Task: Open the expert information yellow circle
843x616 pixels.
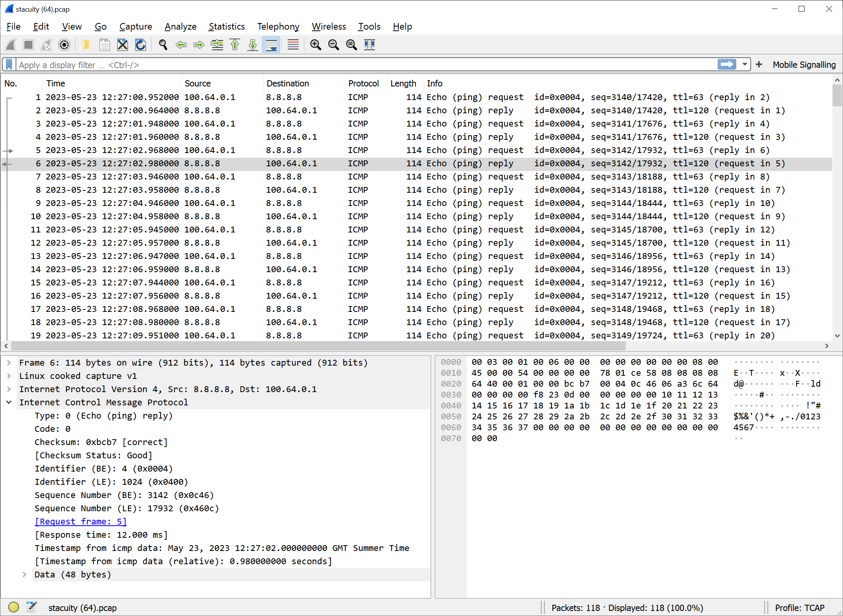Action: coord(14,607)
